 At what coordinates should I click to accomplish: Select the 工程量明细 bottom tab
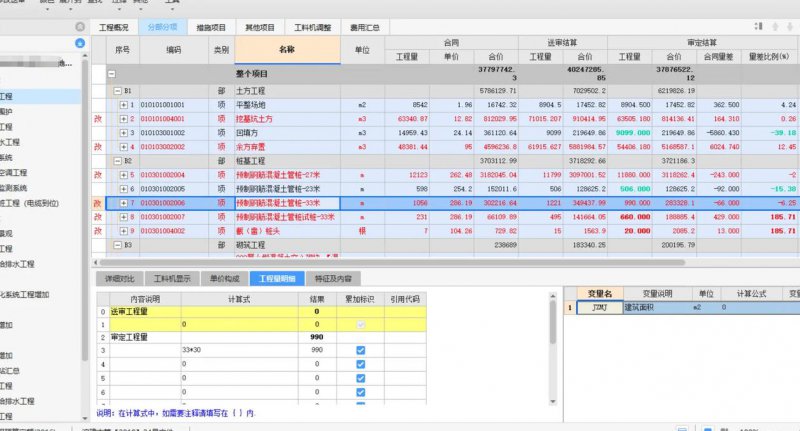277,278
